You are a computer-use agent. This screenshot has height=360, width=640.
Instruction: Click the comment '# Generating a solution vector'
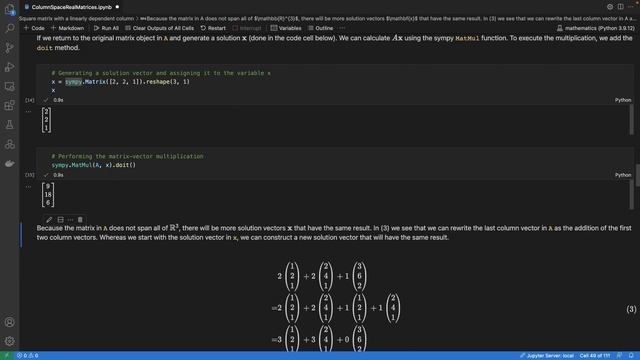pyautogui.click(x=161, y=73)
